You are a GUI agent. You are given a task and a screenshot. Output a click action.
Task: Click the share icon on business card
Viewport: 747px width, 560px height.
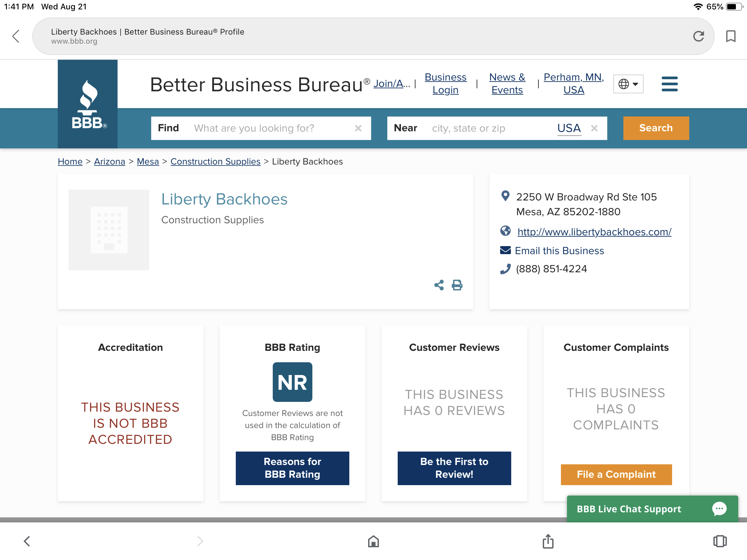click(439, 285)
